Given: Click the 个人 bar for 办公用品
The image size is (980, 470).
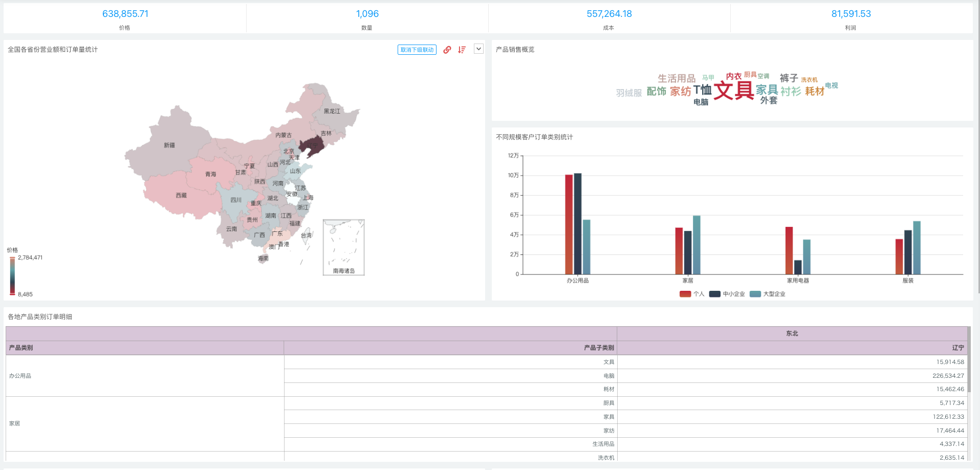Looking at the screenshot, I should point(569,225).
